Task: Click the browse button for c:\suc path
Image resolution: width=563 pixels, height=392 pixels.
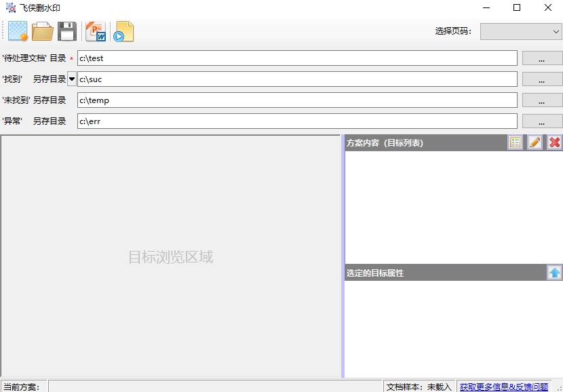Action: pyautogui.click(x=542, y=79)
